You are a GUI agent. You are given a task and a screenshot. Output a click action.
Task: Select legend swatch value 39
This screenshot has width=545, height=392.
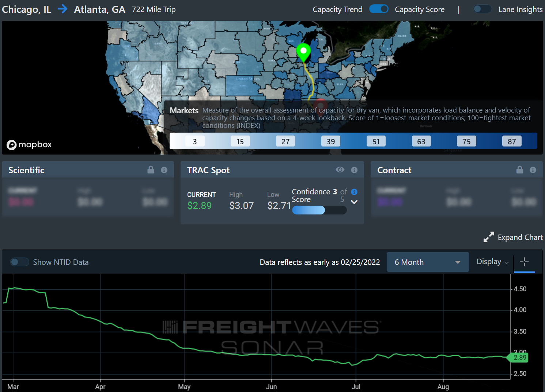point(331,141)
